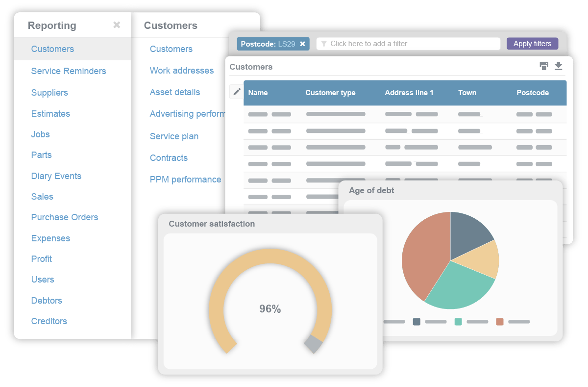Open the Jobs report
The image size is (588, 387).
click(40, 134)
